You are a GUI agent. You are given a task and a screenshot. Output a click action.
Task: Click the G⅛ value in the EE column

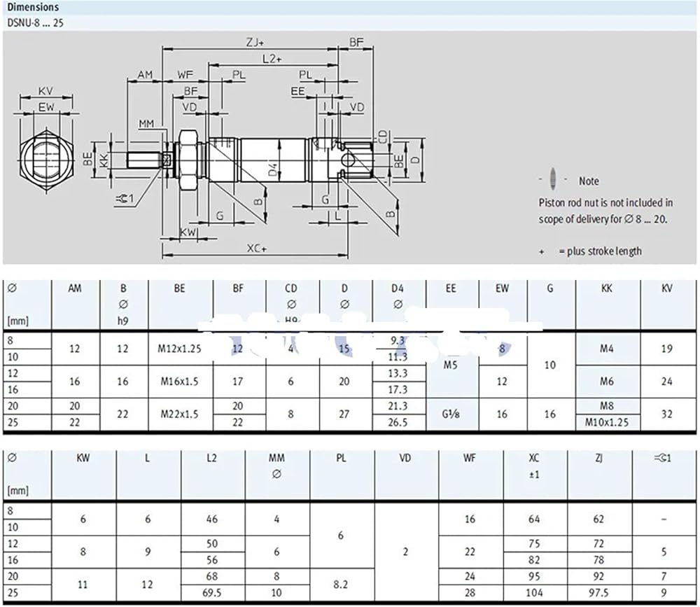451,414
